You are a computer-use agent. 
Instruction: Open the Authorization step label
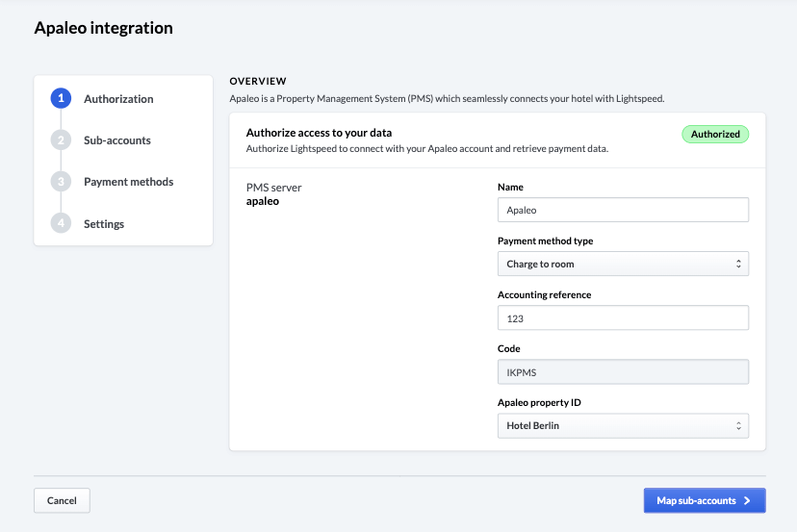(x=118, y=99)
